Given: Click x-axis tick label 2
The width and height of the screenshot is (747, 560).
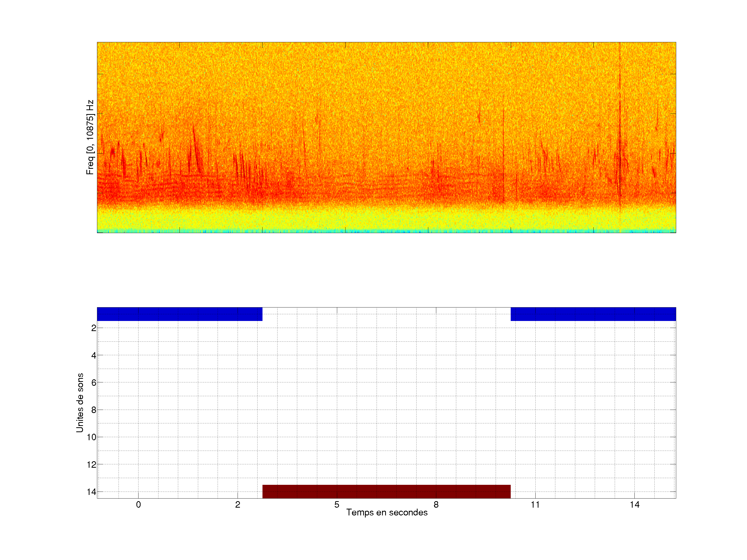Looking at the screenshot, I should [238, 505].
